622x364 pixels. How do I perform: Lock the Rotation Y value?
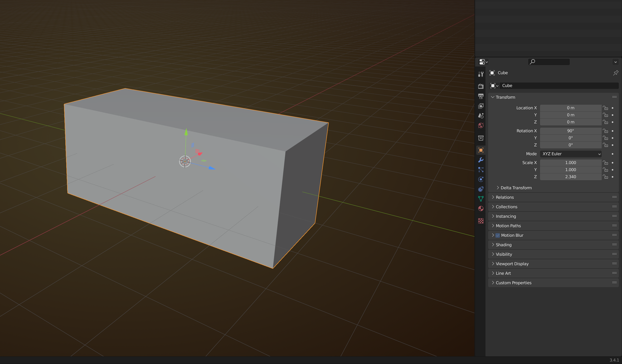[x=605, y=138]
